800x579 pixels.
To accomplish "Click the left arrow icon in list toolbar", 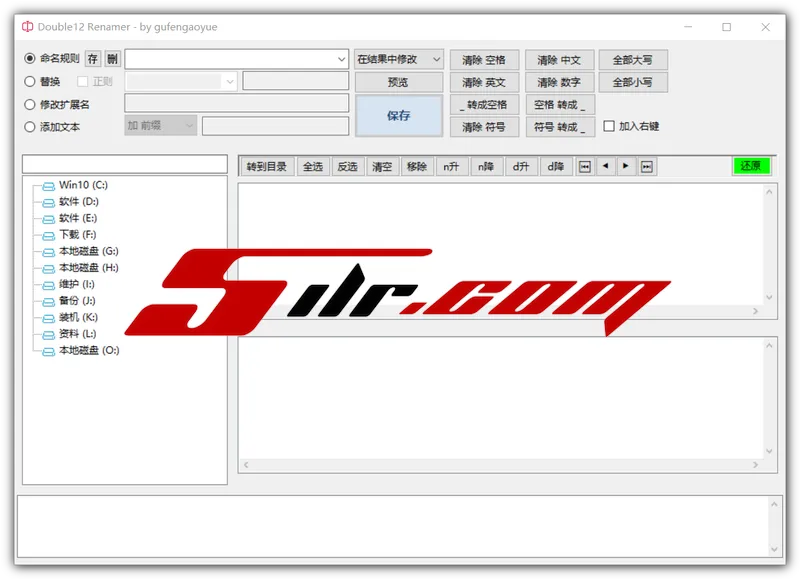I will click(606, 167).
